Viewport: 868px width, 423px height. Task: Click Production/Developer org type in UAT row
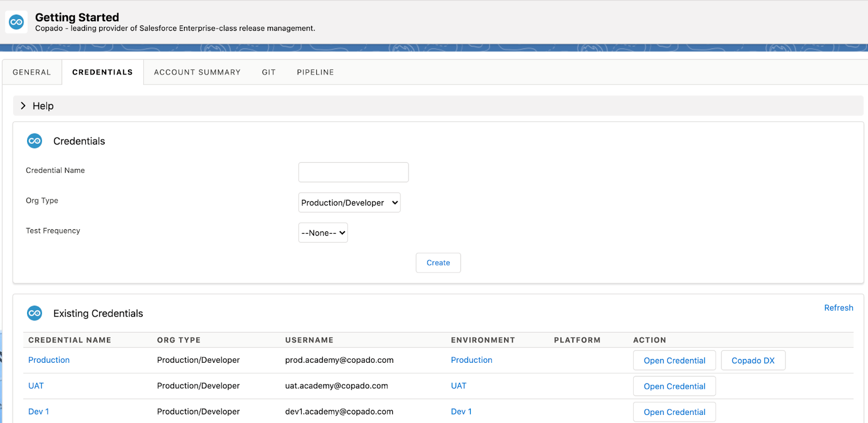pyautogui.click(x=199, y=386)
